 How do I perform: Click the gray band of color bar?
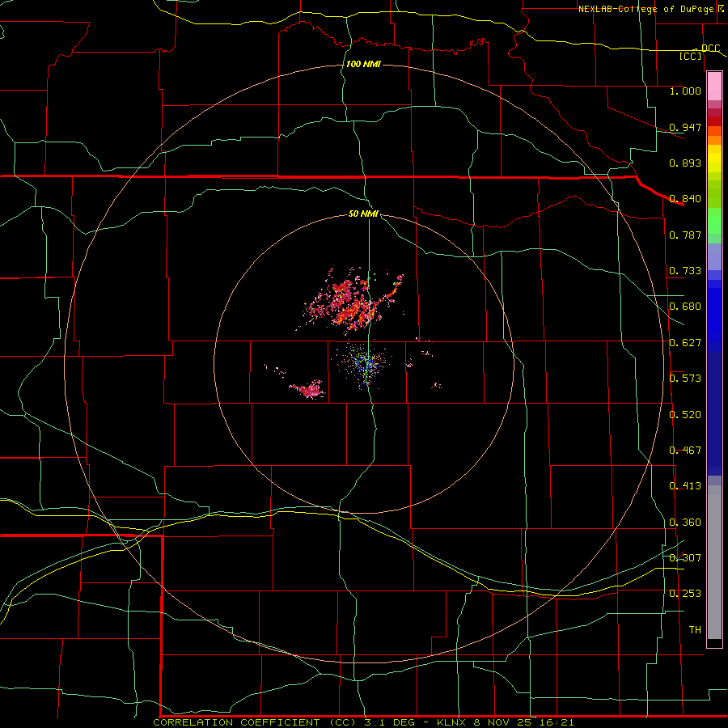click(x=714, y=562)
